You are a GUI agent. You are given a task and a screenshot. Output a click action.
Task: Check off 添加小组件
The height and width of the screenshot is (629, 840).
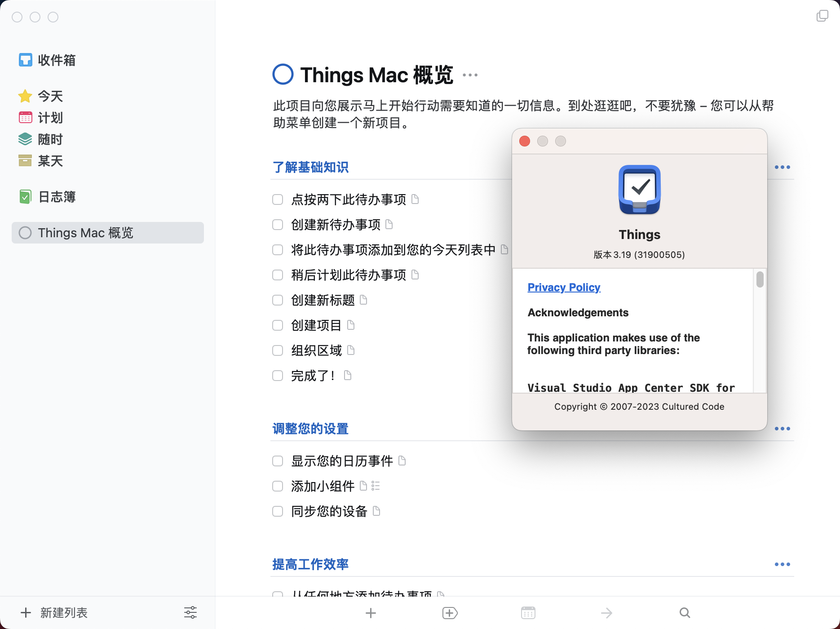[278, 486]
